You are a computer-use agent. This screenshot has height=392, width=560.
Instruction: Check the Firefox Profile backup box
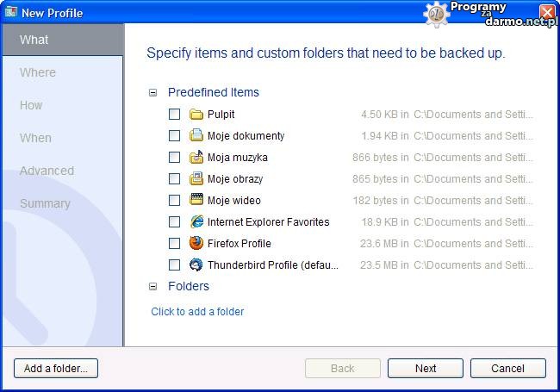pyautogui.click(x=175, y=244)
